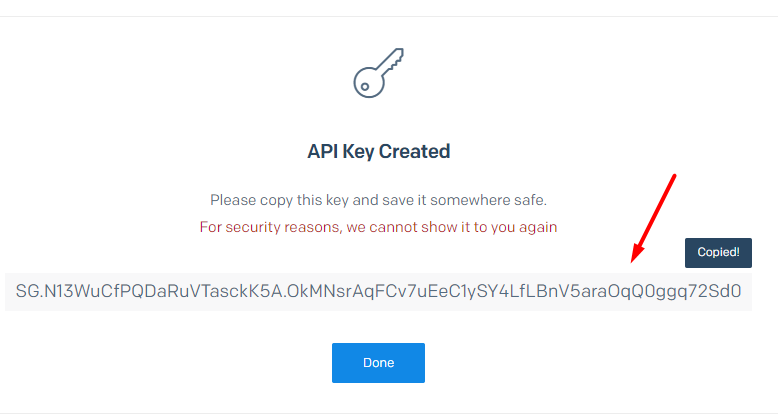The height and width of the screenshot is (414, 778).
Task: Select the 'API Key Created' heading
Action: click(x=378, y=152)
